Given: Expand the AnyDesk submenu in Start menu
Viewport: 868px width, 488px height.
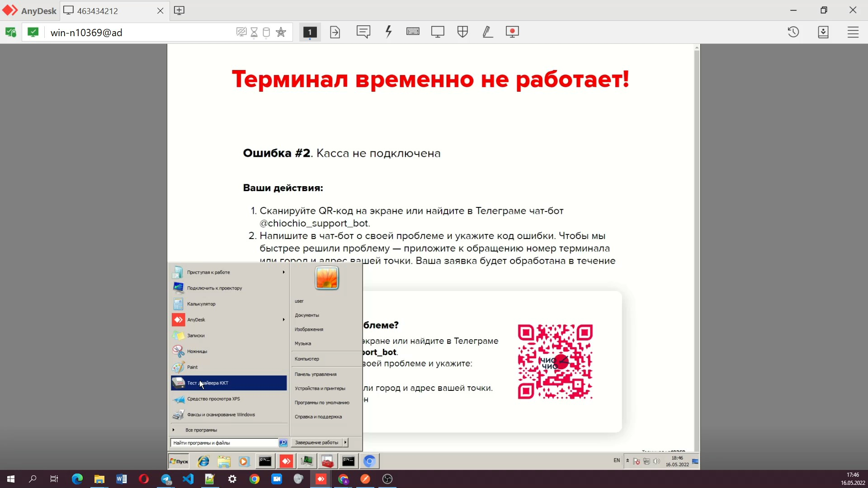Looking at the screenshot, I should pos(283,319).
